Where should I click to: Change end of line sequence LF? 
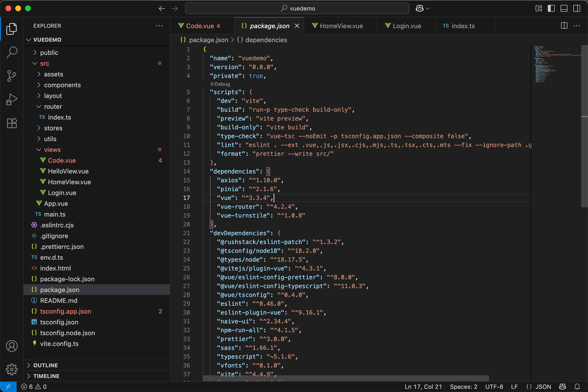point(514,387)
